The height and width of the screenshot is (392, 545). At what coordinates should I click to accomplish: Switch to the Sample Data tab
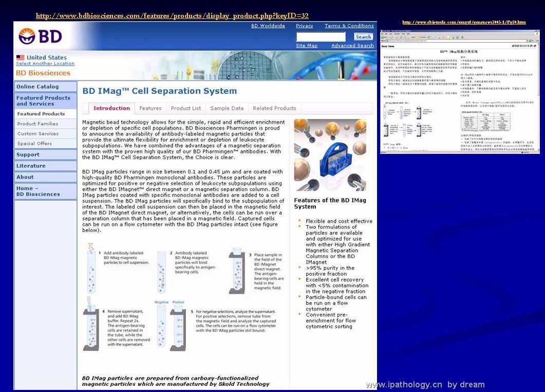[x=227, y=108]
